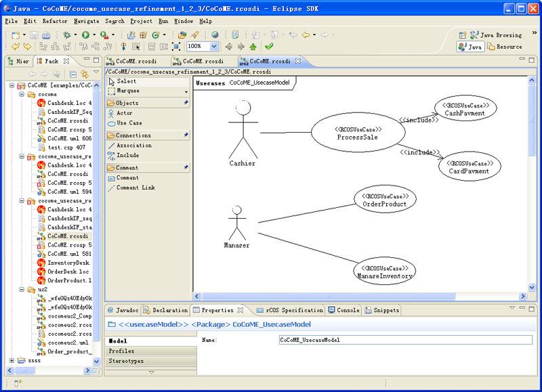This screenshot has height=392, width=542.
Task: Open the Project menu
Action: (x=141, y=21)
